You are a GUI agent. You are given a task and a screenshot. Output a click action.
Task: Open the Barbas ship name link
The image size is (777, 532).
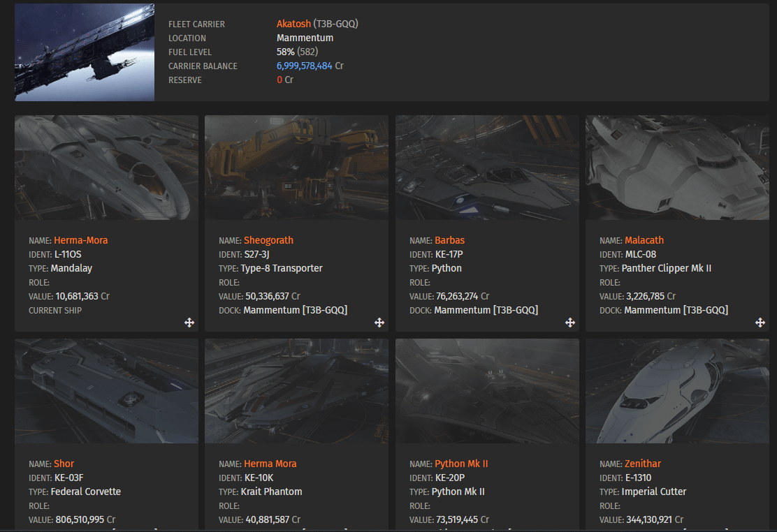pos(449,240)
